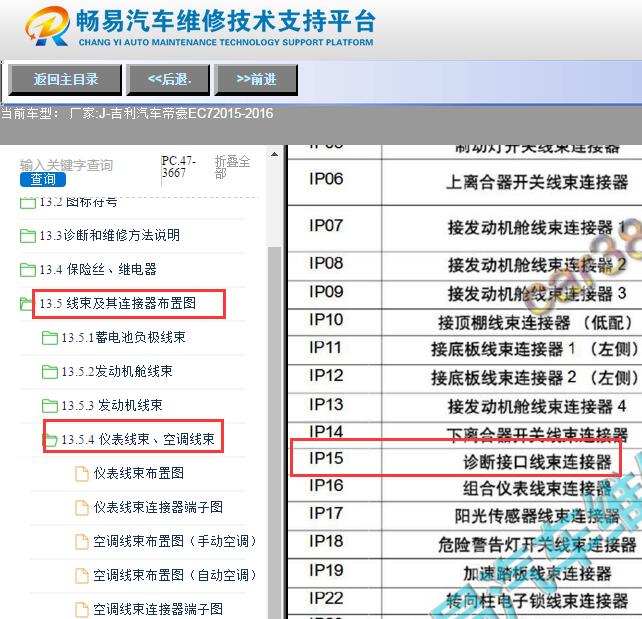Open the folder icon beside 13.4 保险丝、继电器

pyautogui.click(x=27, y=269)
